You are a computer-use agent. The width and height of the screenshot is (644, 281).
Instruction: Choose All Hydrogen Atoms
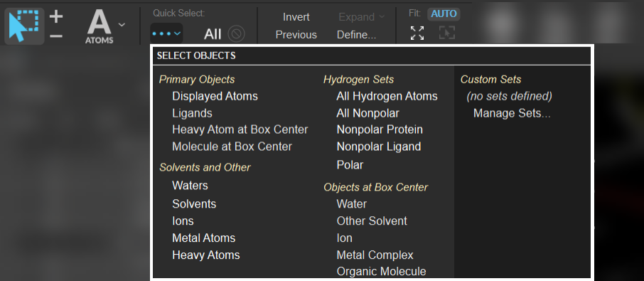coord(387,96)
